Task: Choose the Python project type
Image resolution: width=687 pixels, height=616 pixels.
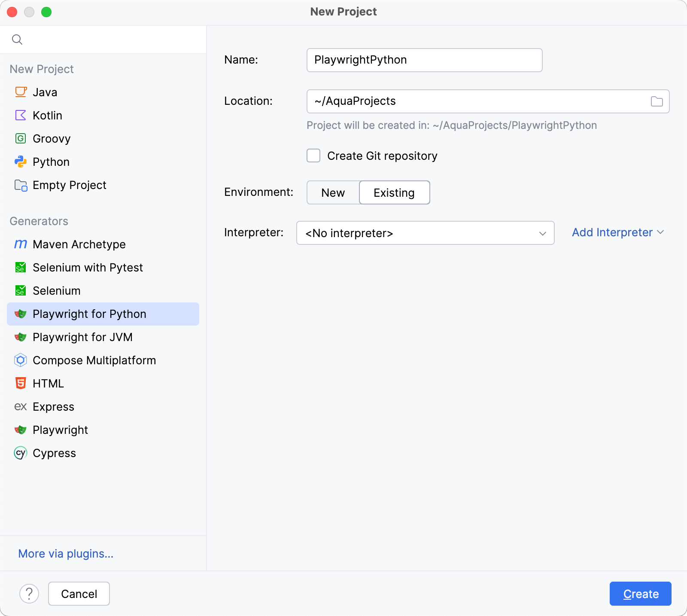Action: click(103, 162)
